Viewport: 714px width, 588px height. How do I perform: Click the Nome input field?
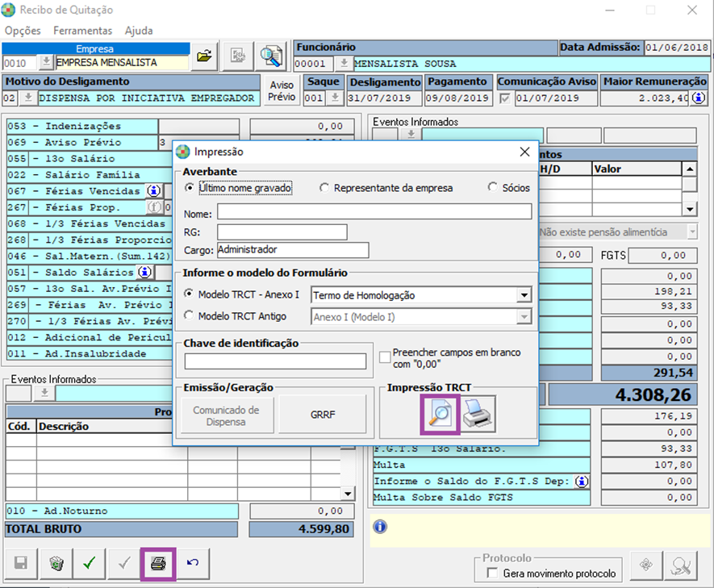(374, 211)
